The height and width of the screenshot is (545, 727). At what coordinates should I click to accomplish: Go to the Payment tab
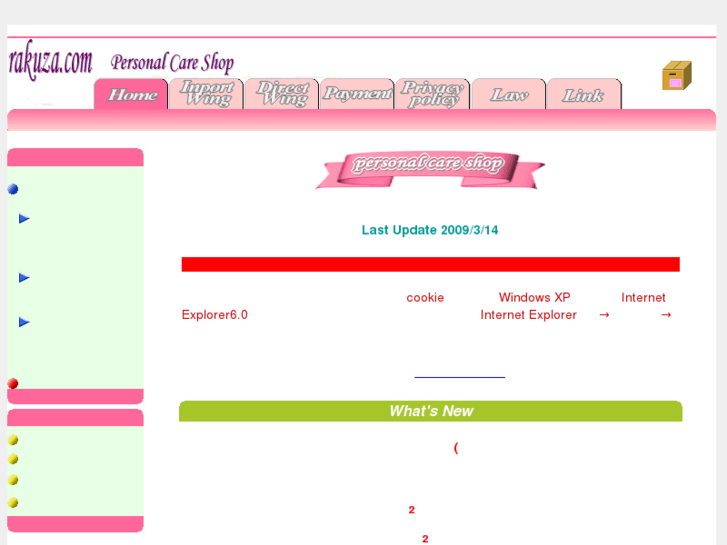357,94
